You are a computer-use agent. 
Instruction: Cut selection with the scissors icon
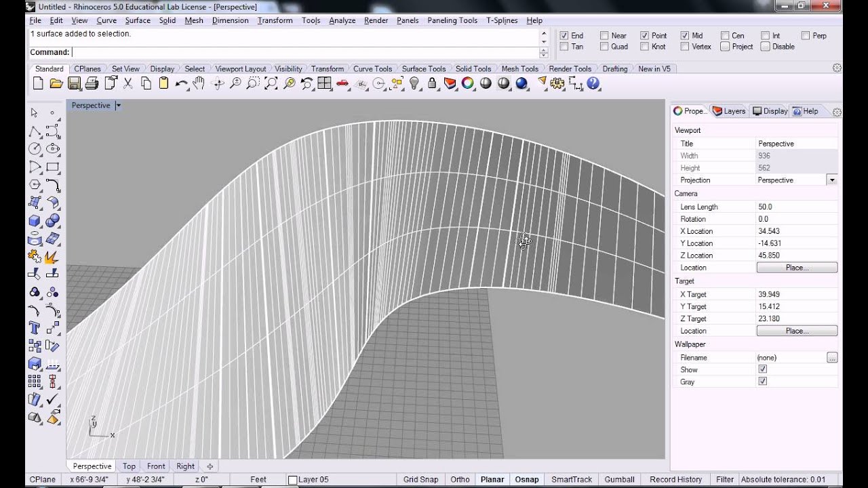127,83
